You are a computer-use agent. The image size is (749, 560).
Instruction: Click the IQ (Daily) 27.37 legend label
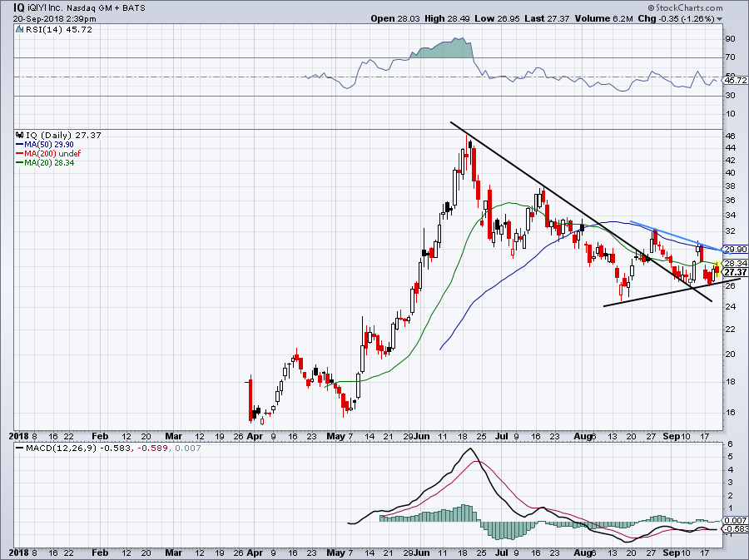[x=63, y=135]
